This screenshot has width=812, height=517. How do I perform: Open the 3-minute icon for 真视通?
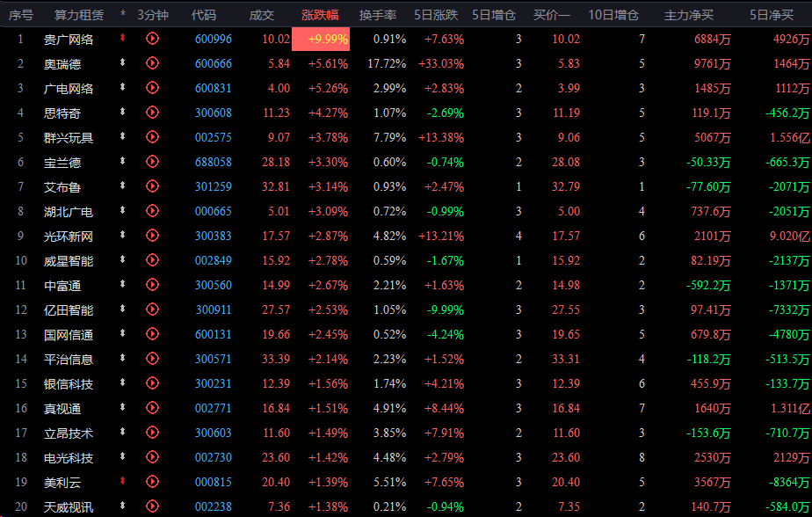(x=152, y=408)
